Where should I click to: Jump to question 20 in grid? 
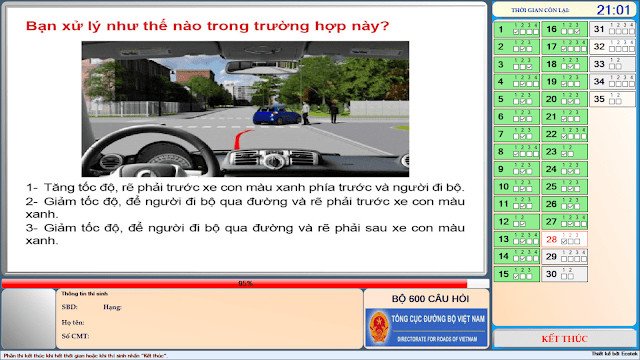click(564, 99)
